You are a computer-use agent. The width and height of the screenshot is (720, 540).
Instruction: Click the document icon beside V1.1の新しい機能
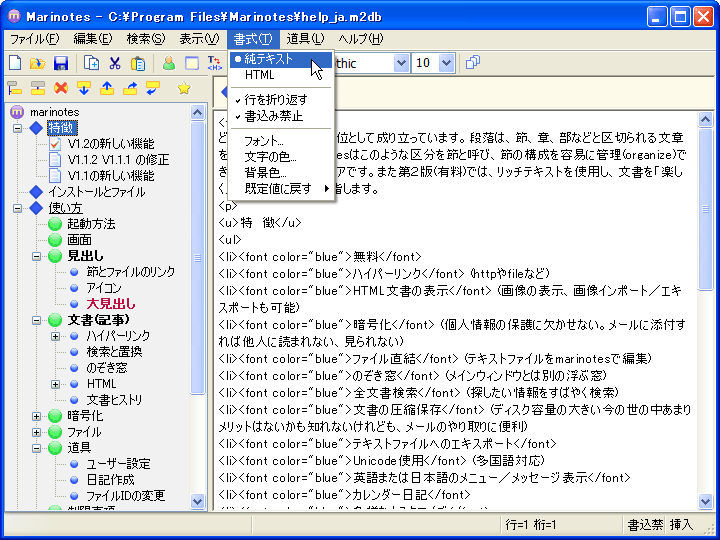click(55, 175)
